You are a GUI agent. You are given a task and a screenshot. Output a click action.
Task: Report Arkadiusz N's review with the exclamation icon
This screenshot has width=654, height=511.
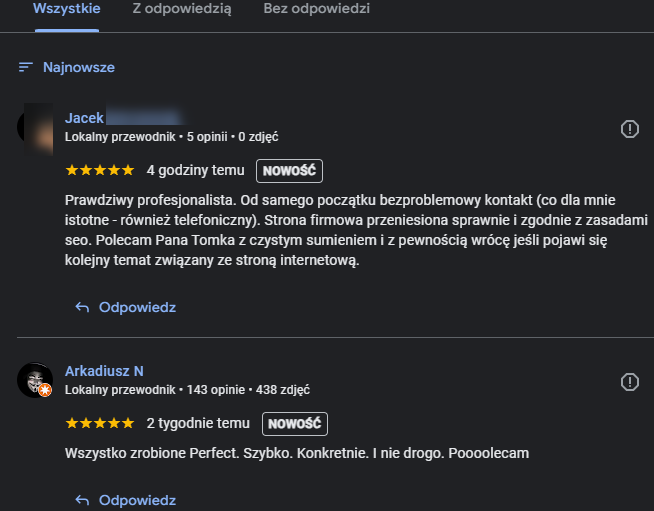coord(629,382)
